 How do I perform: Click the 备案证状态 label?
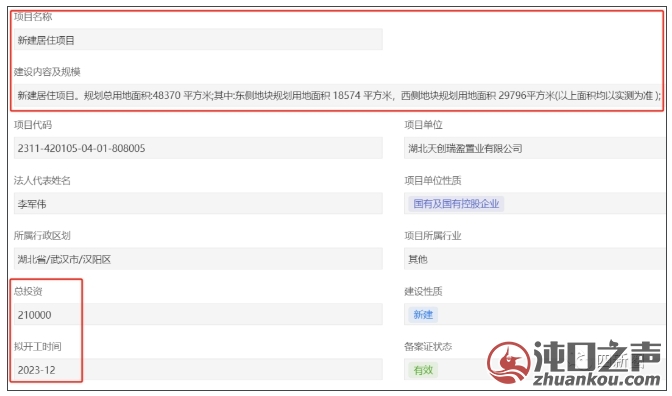pos(428,346)
